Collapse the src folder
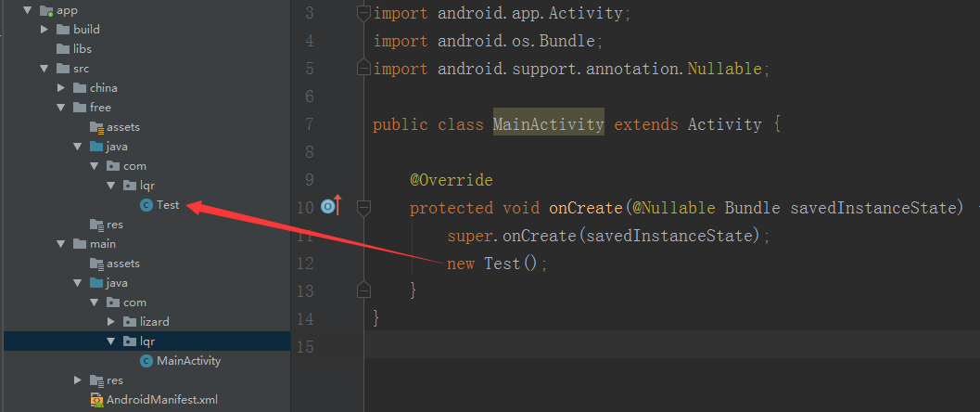980x412 pixels. tap(44, 68)
